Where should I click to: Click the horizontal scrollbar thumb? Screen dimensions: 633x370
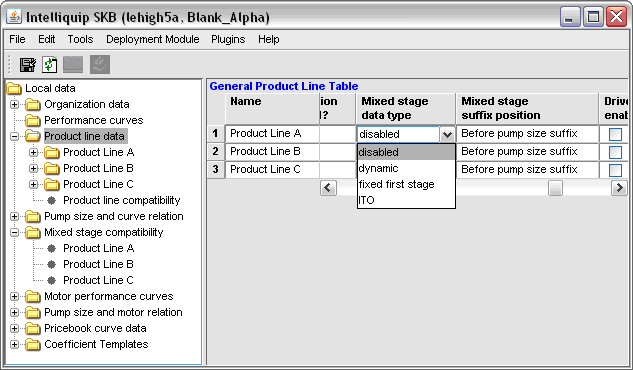point(555,188)
